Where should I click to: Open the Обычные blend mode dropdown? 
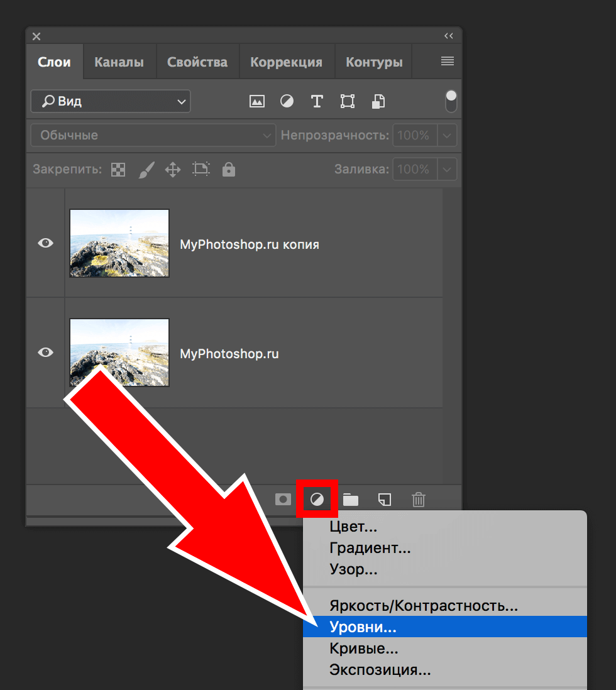(153, 135)
